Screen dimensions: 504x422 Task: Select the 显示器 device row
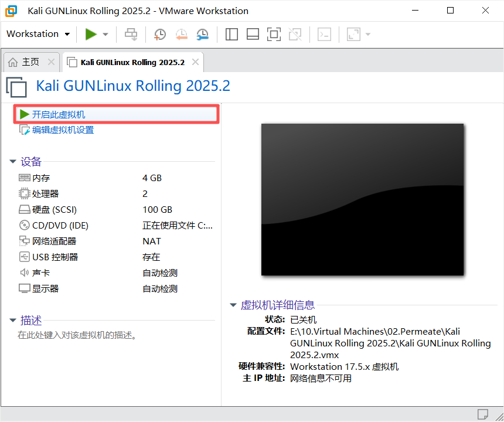[x=115, y=288]
